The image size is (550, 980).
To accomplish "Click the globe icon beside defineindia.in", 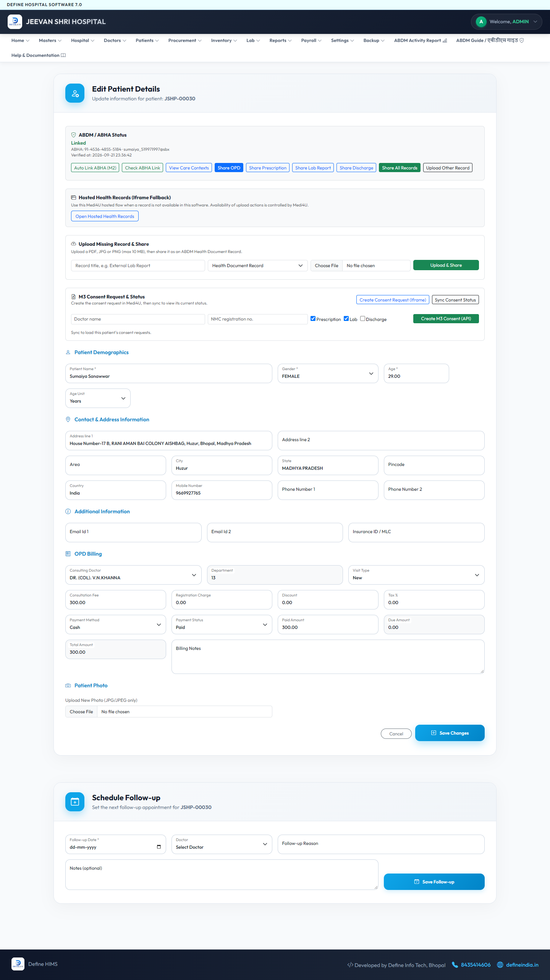I will [x=500, y=965].
